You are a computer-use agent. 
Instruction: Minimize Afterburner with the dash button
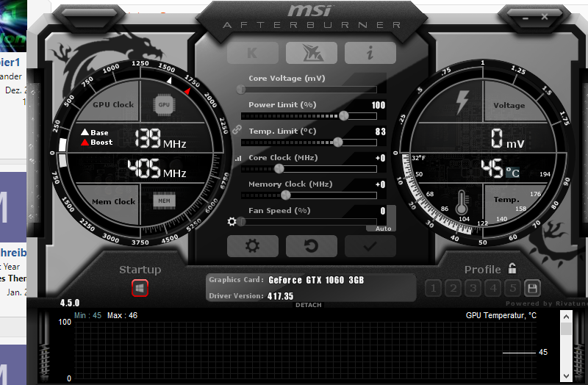(526, 18)
